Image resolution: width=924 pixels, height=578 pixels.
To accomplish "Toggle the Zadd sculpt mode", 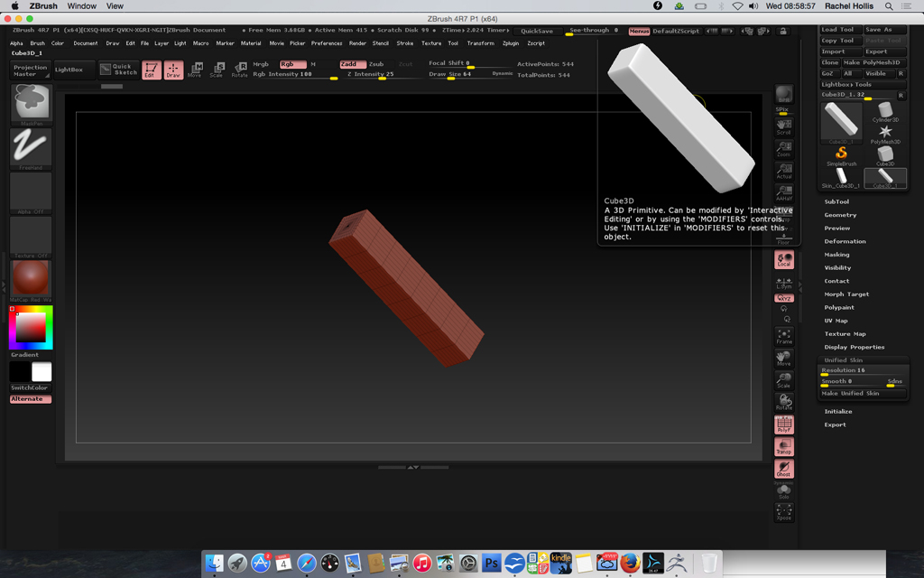I will click(x=353, y=64).
